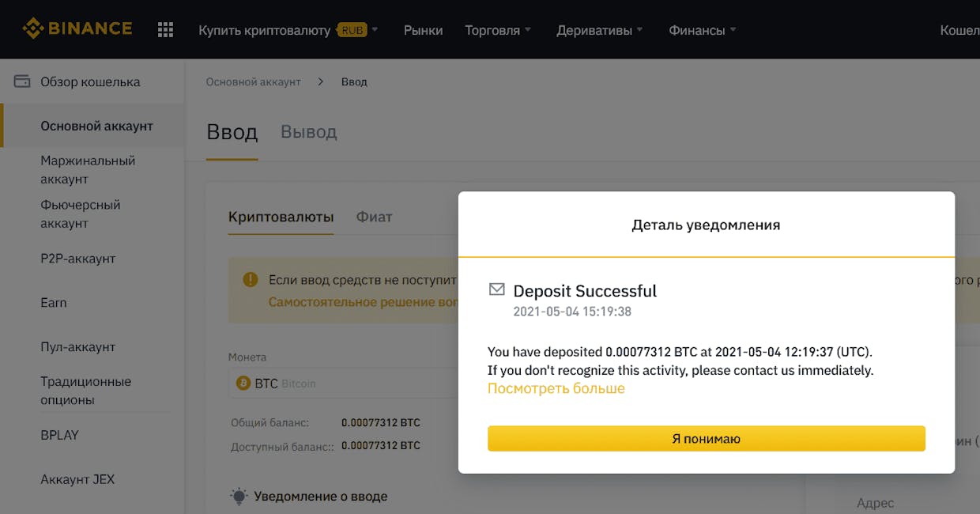This screenshot has width=980, height=514.
Task: Open the BTC Bitcoin coin selector
Action: click(x=344, y=384)
